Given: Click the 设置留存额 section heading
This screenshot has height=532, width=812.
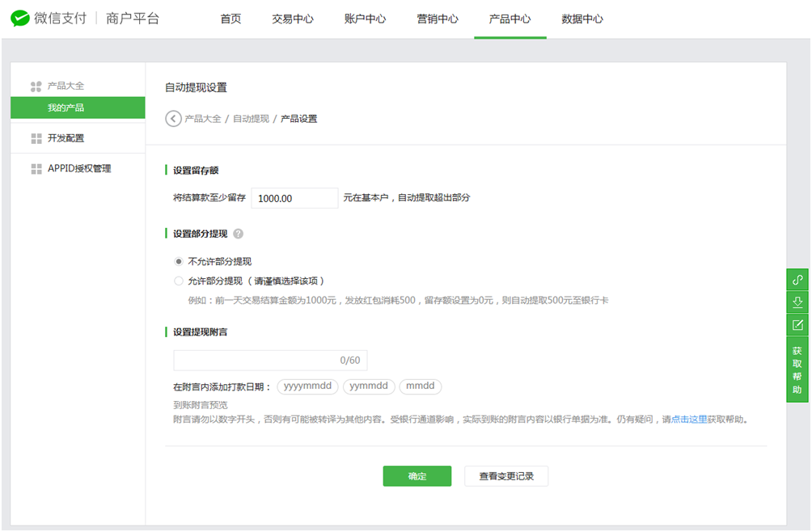Looking at the screenshot, I should click(x=196, y=171).
